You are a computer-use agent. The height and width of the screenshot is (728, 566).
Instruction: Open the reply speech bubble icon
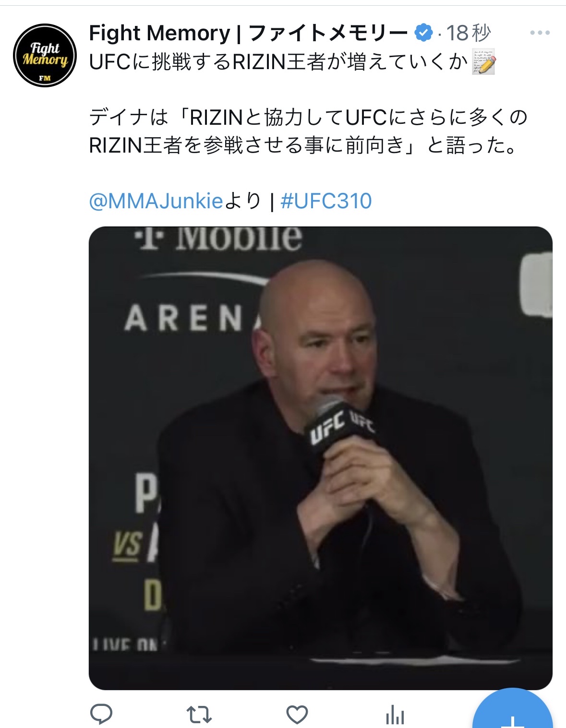point(101,714)
